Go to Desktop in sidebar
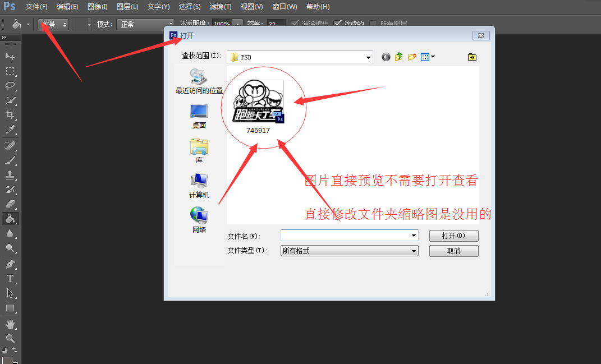601x364 pixels. 199,117
